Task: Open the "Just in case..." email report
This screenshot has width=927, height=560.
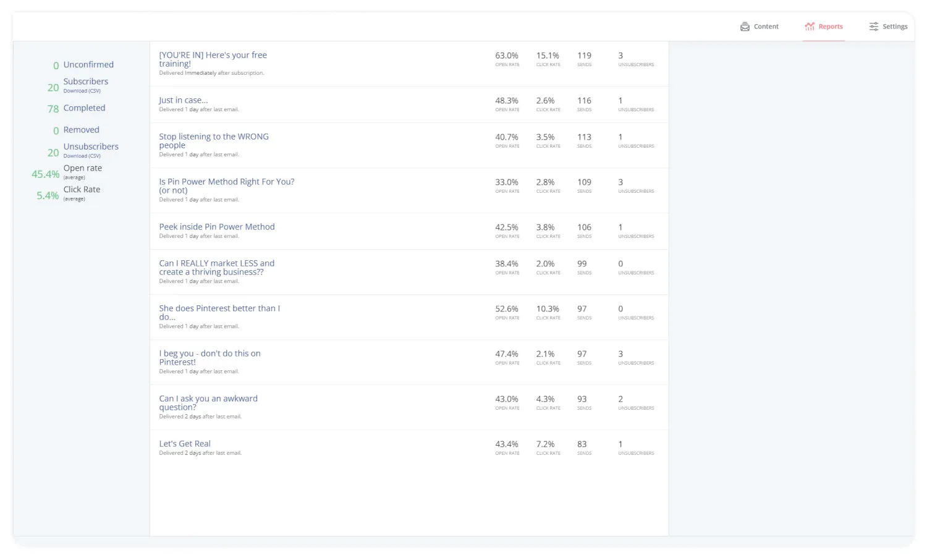Action: tap(183, 100)
